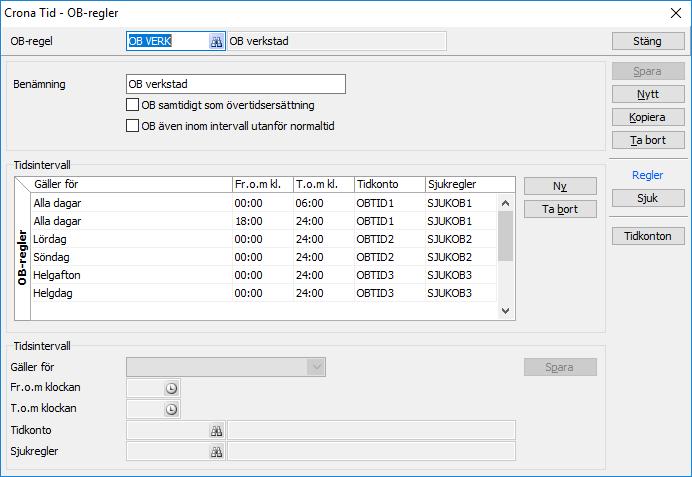This screenshot has height=477, width=692.
Task: Create a new rule with Nytt
Action: click(648, 94)
